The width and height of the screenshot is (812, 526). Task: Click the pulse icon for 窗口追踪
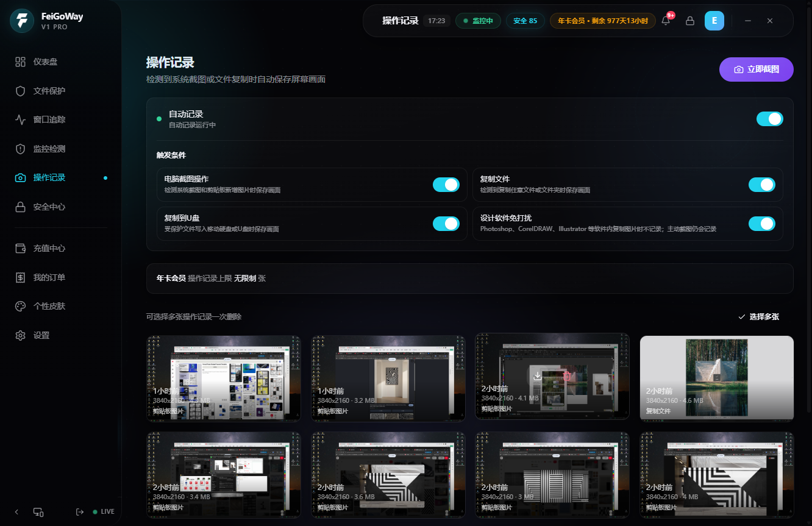[21, 119]
